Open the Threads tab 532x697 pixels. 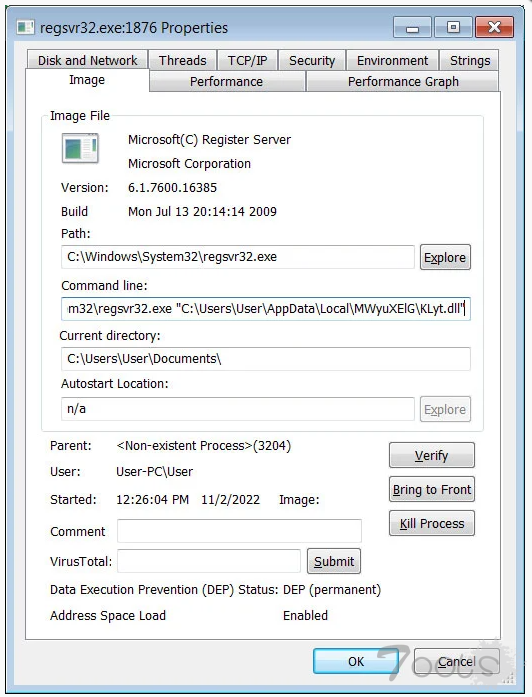coord(183,60)
